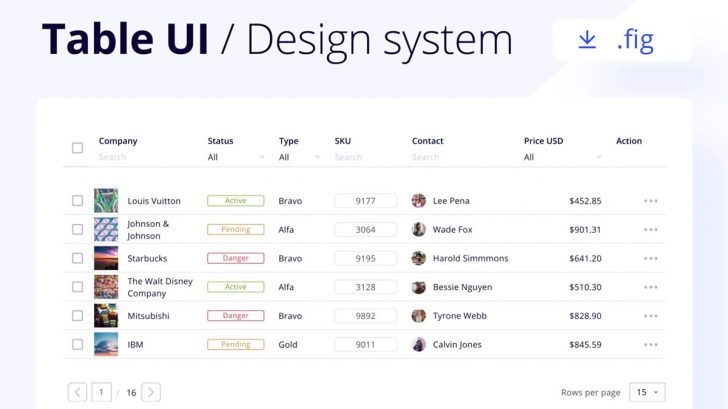Click Harold Simmmons' avatar

pyautogui.click(x=419, y=258)
